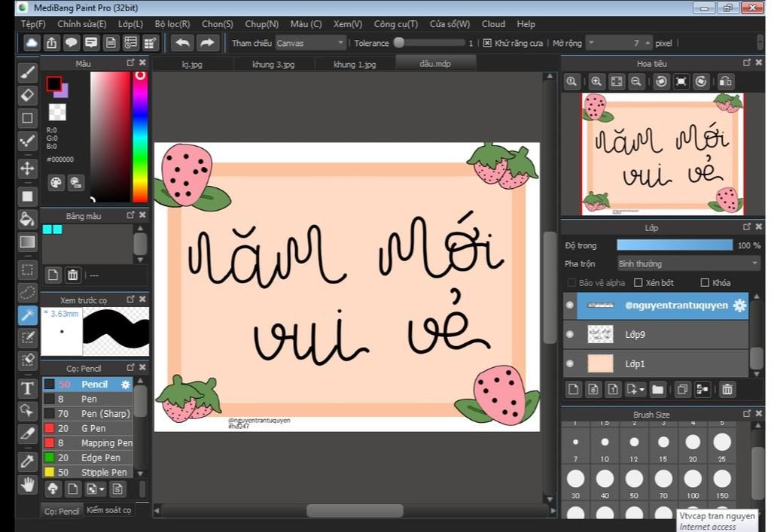Select the Pen (Sharp) brush
771x532 pixels.
coord(87,413)
